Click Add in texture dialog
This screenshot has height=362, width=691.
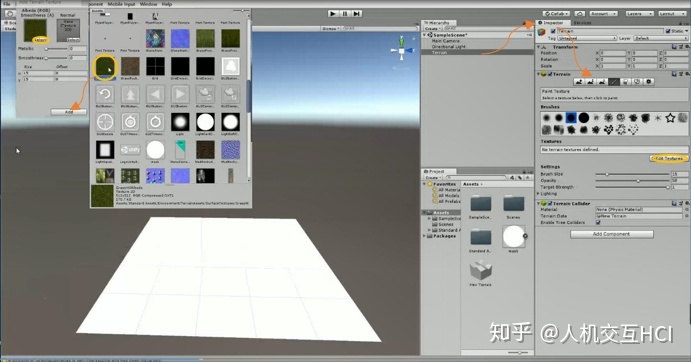click(69, 112)
